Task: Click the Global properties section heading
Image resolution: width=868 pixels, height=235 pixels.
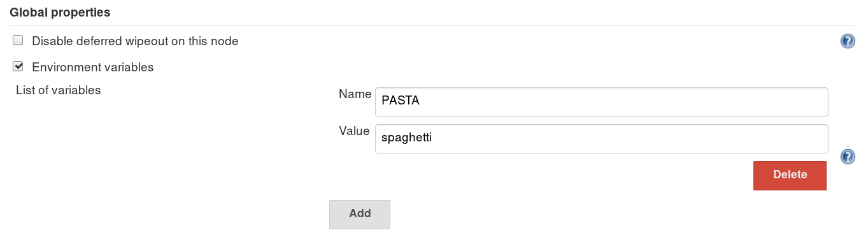Action: pos(60,12)
